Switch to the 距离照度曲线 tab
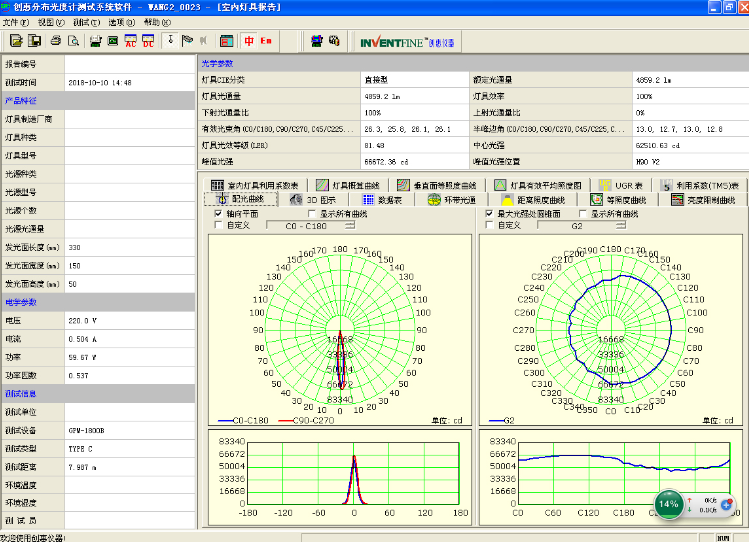The height and width of the screenshot is (542, 749). click(x=533, y=200)
